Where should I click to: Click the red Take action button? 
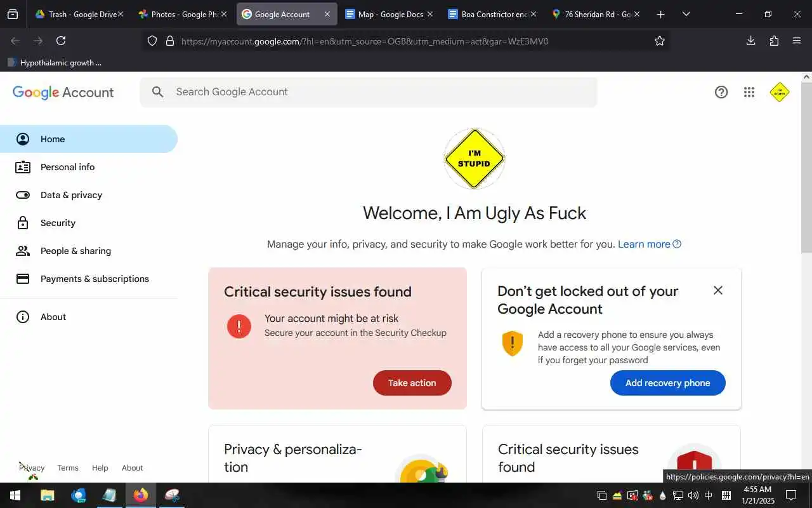[x=412, y=383]
